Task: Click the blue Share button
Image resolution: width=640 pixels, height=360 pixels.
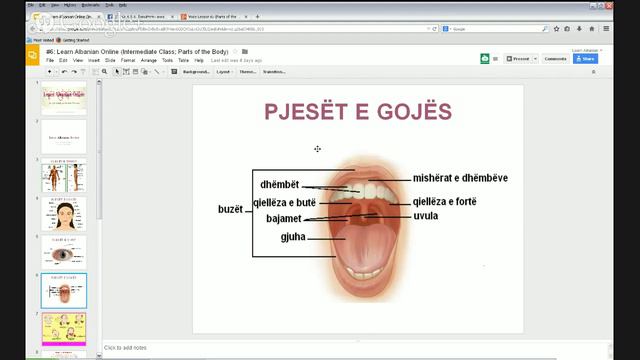Action: pyautogui.click(x=585, y=59)
